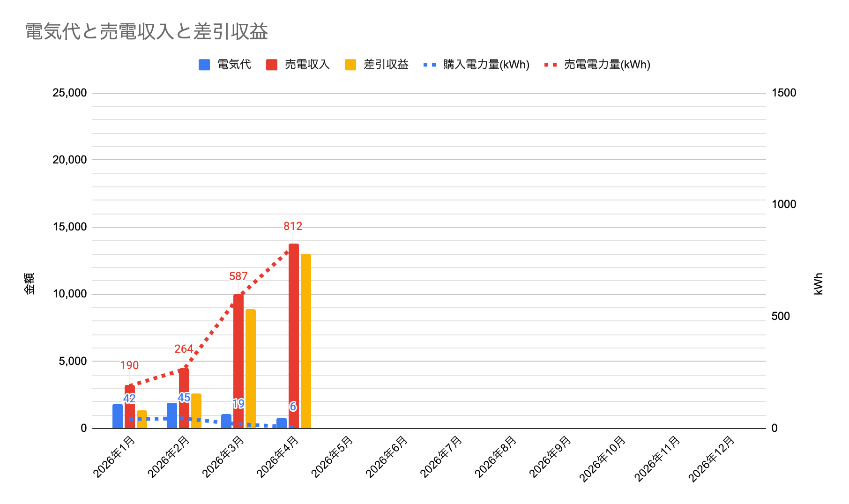Click the 2026年11月 axis label
849x504 pixels.
(658, 459)
